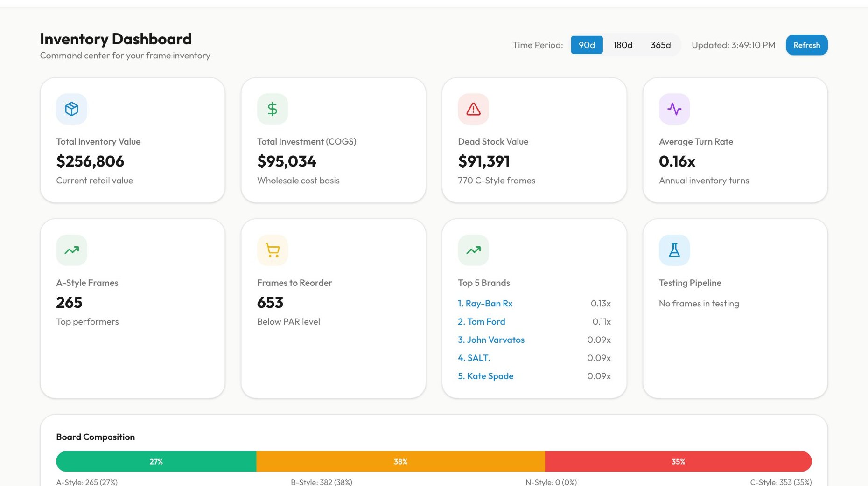The width and height of the screenshot is (868, 486).
Task: Click the flask icon on Testing Pipeline card
Action: [x=674, y=250]
